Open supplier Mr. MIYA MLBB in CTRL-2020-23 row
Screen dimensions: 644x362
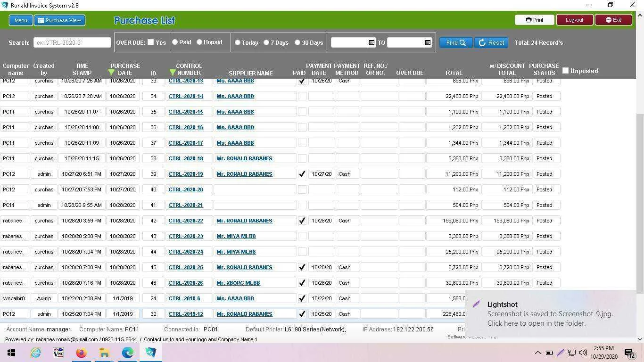pyautogui.click(x=236, y=236)
